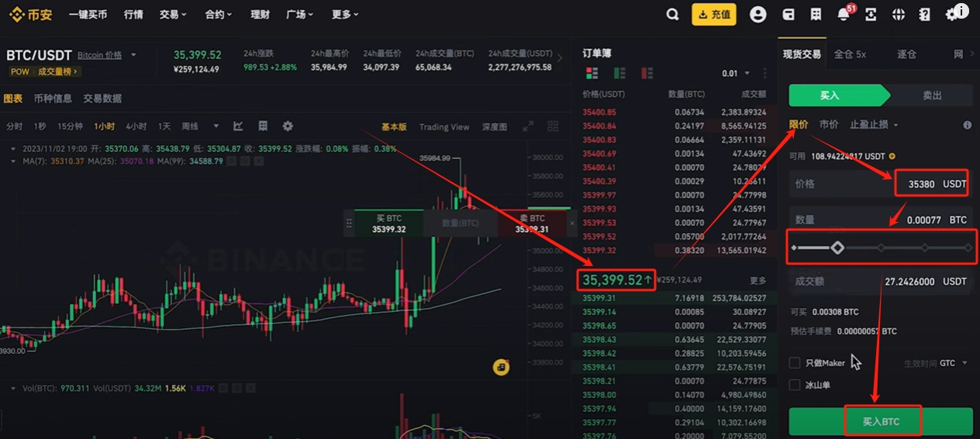Select the 全仓 5x margin tab
The height and width of the screenshot is (439, 980).
[850, 54]
